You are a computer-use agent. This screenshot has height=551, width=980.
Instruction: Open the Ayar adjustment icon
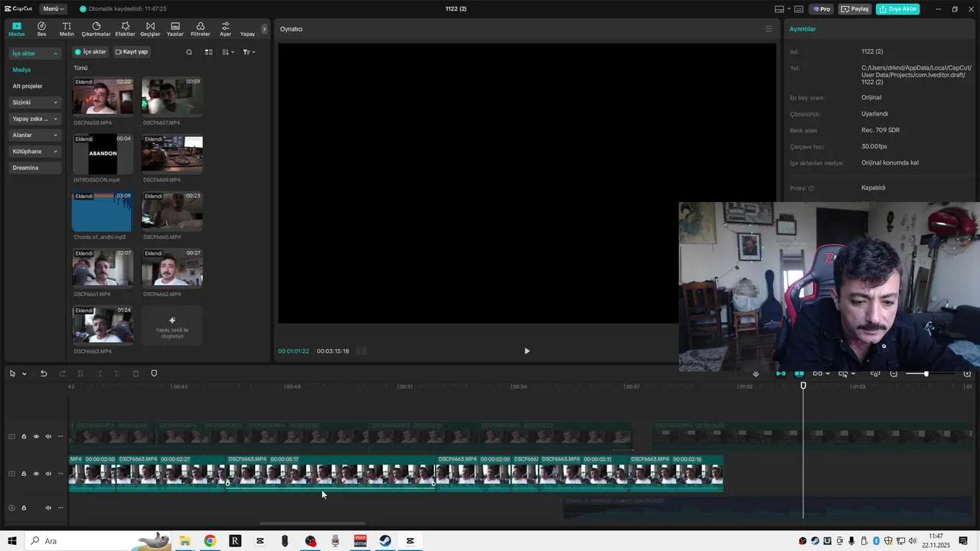225,29
